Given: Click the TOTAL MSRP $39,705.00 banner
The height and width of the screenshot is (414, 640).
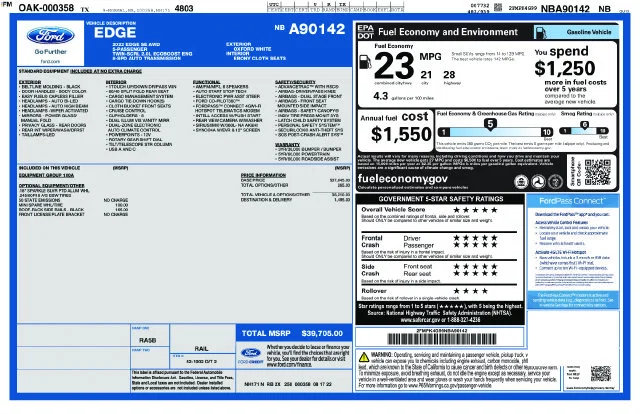Looking at the screenshot, I should pos(293,333).
